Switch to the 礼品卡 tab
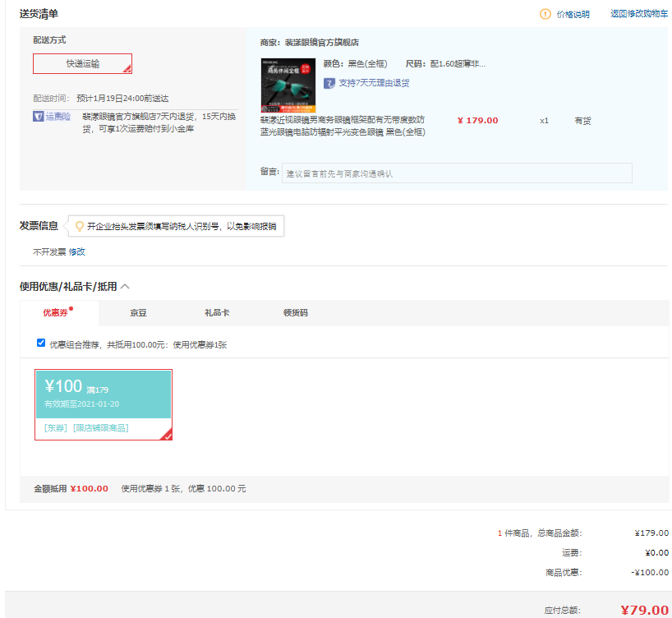The width and height of the screenshot is (672, 618). [x=217, y=312]
